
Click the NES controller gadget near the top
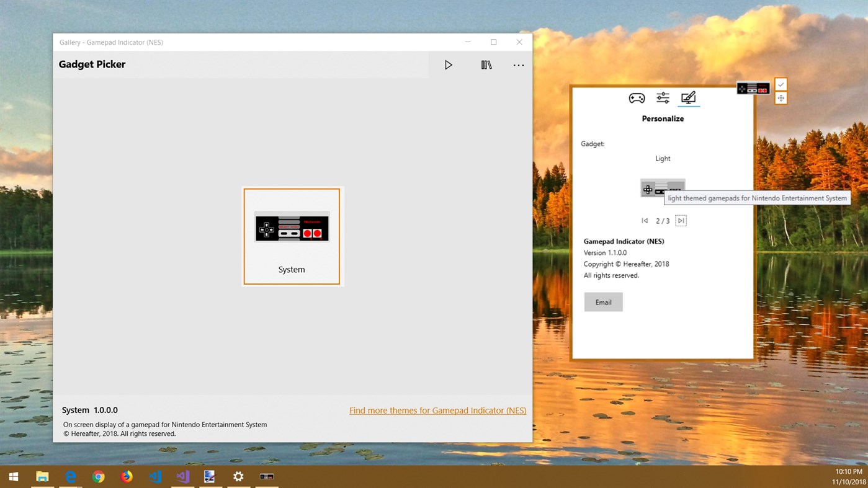(753, 87)
